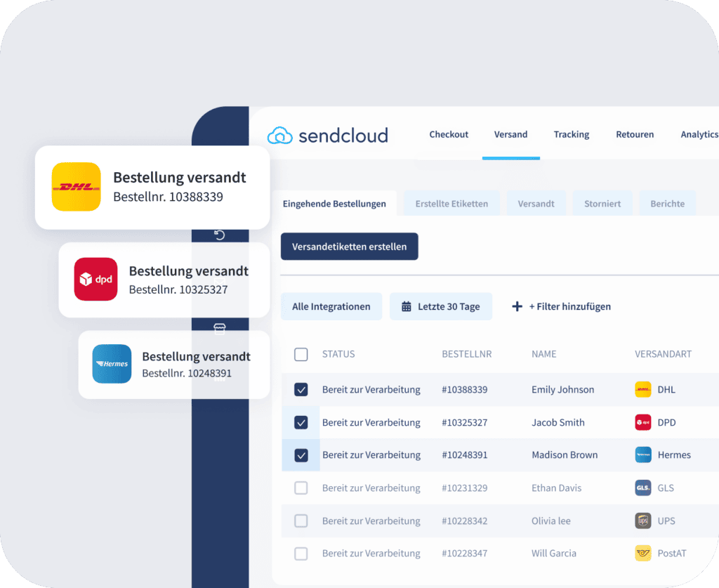The image size is (719, 588).
Task: Click the DPD carrier icon in Jacob Smith row
Action: [x=642, y=423]
